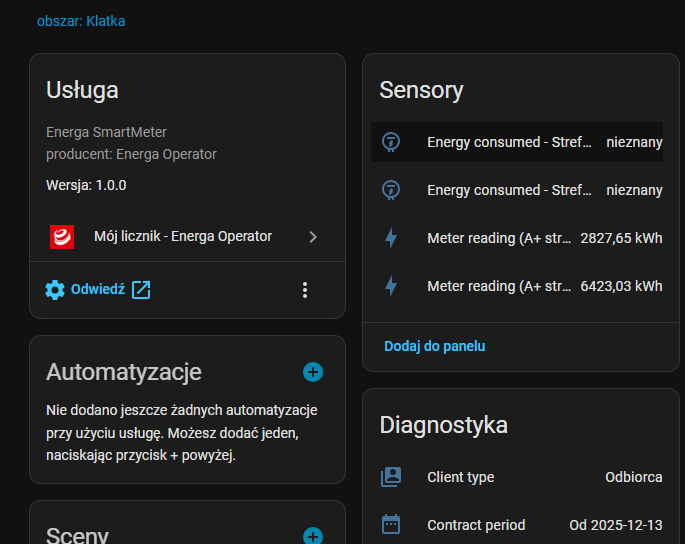Open the Odwiedź link
Screen dimensions: 685x544
tap(97, 290)
